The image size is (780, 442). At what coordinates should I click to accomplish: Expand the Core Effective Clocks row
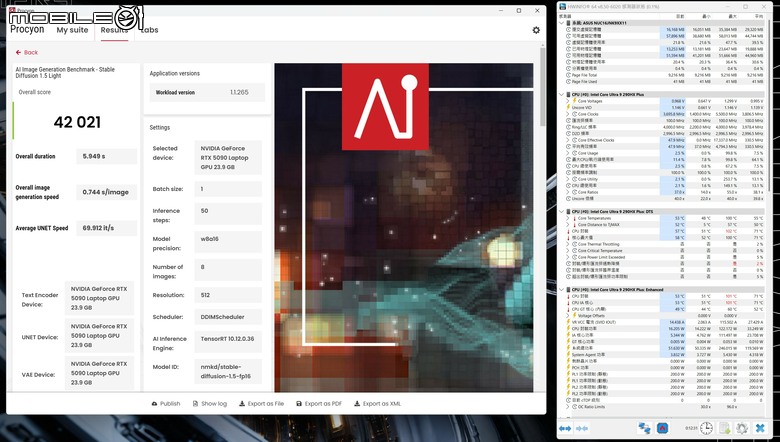tap(568, 140)
